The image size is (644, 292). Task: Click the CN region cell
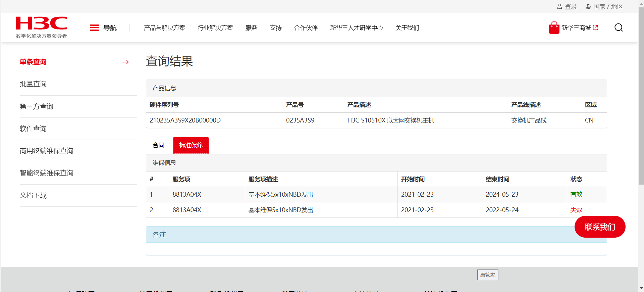tap(589, 120)
